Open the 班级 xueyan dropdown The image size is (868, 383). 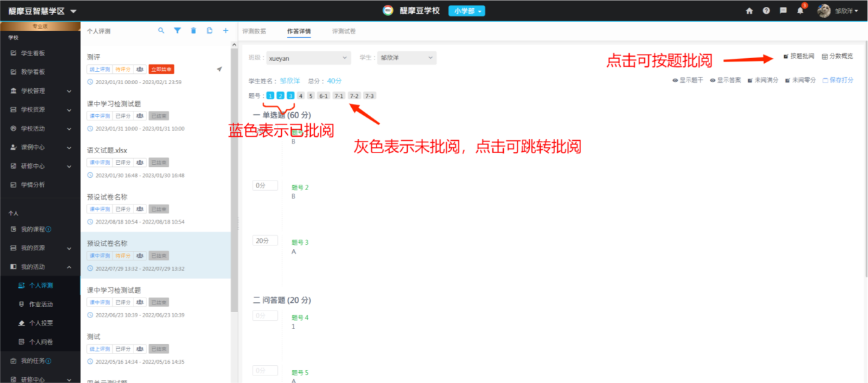point(308,58)
